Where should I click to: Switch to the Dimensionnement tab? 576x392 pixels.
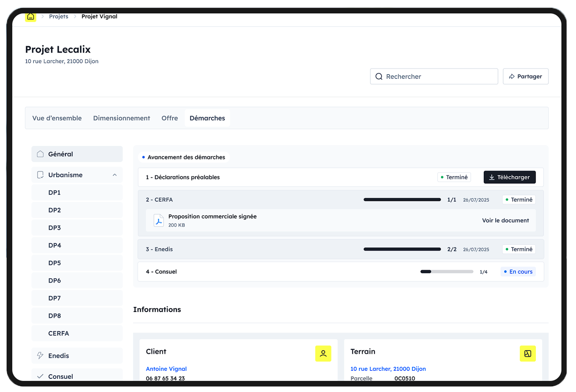click(121, 118)
